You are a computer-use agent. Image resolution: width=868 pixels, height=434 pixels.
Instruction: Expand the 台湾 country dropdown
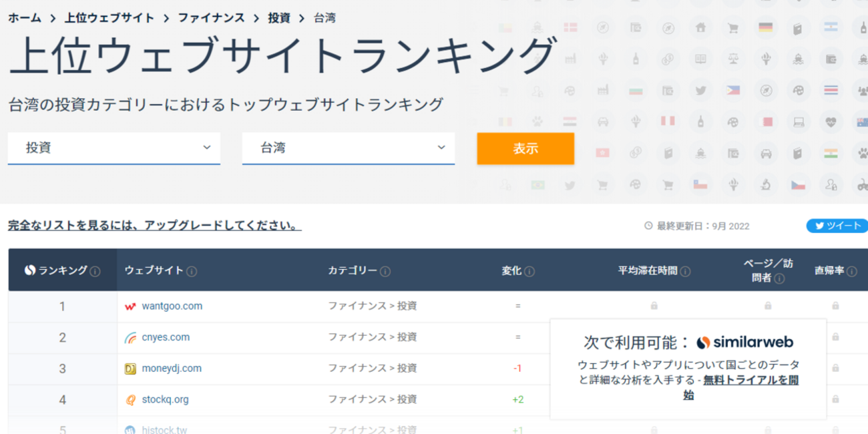[349, 148]
